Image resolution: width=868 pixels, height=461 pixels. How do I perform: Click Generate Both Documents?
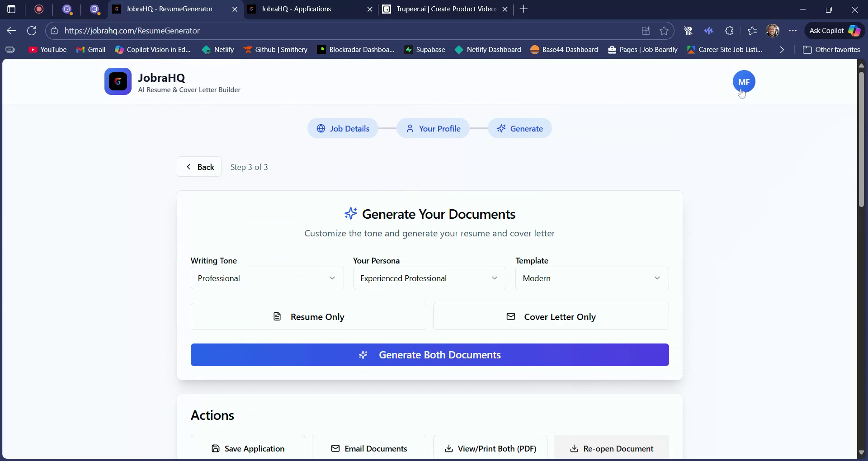coord(429,355)
